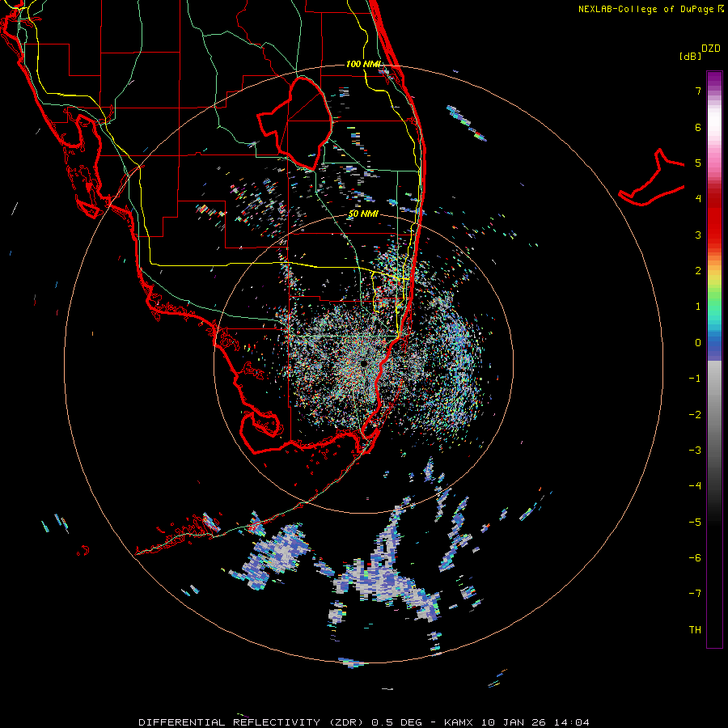Click the 'DZD' color scale title
This screenshot has height=728, width=728.
[711, 49]
